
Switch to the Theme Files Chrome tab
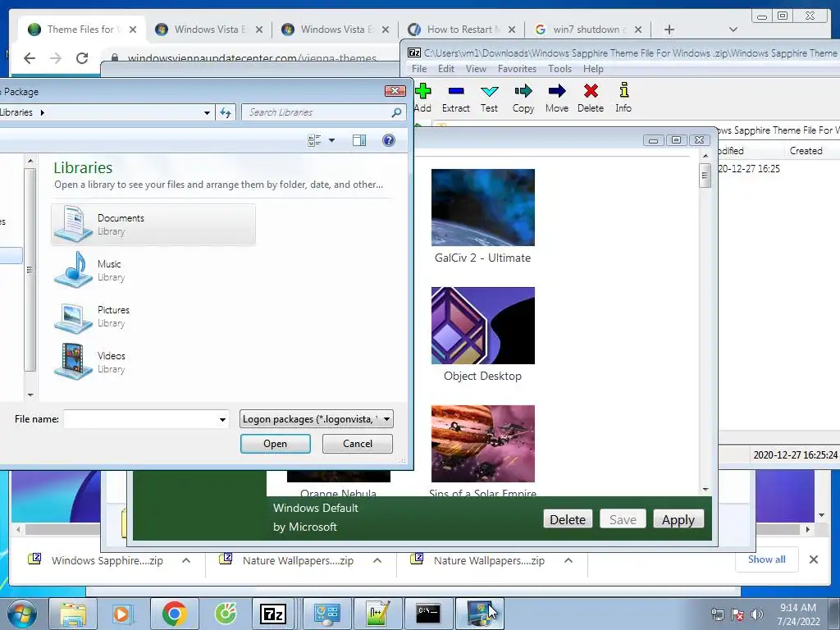pyautogui.click(x=80, y=30)
